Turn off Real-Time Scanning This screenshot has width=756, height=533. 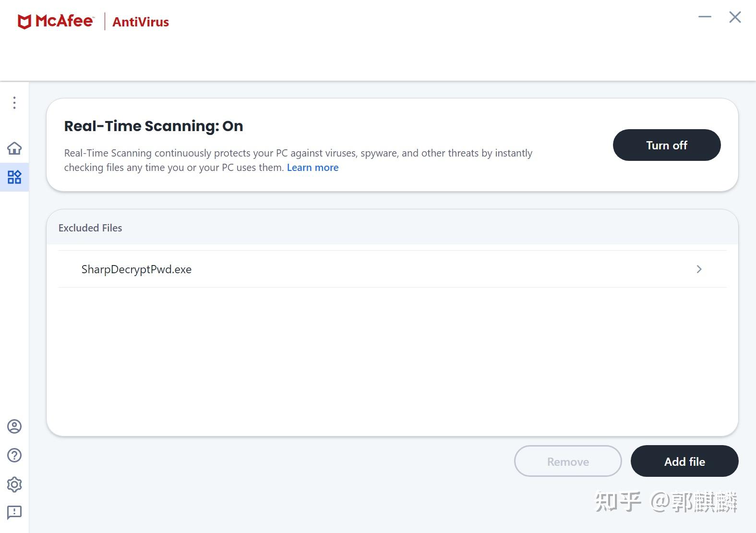(667, 145)
